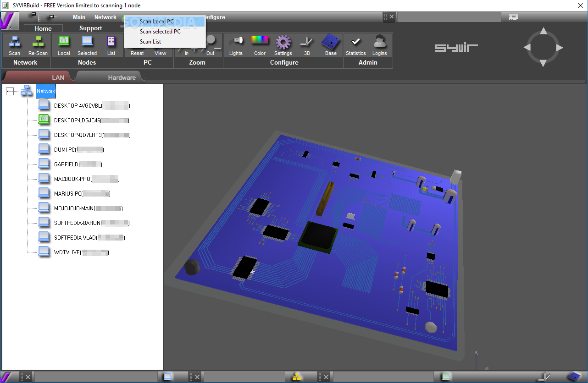Select SOFTPEDIA-VLAD in the tree
This screenshot has height=383, width=588.
89,238
